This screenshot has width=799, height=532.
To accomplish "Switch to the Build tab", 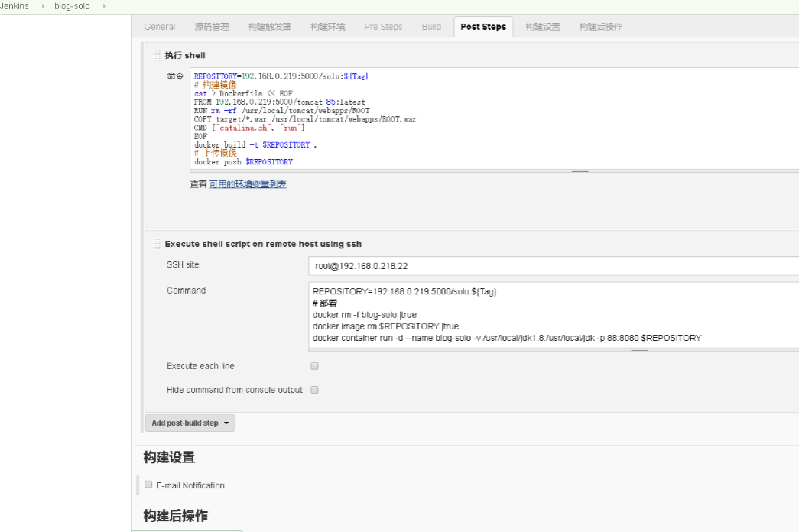I will click(x=431, y=27).
